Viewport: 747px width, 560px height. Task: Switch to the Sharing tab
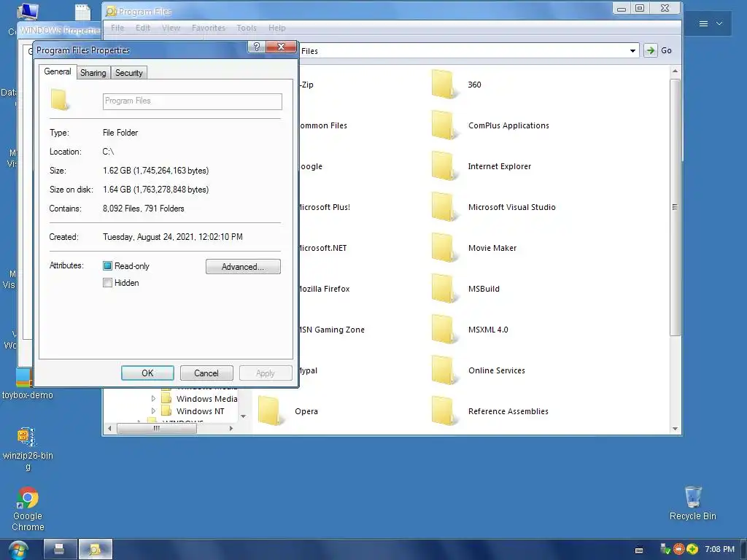(x=93, y=73)
